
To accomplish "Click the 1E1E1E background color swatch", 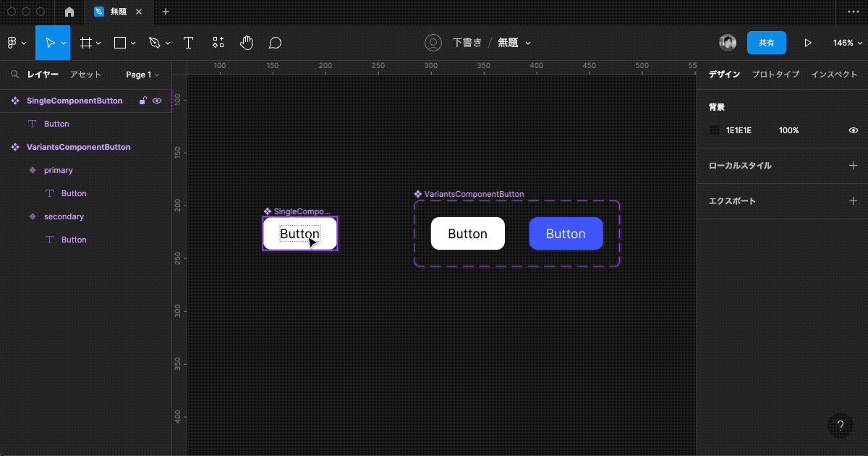I will (715, 130).
